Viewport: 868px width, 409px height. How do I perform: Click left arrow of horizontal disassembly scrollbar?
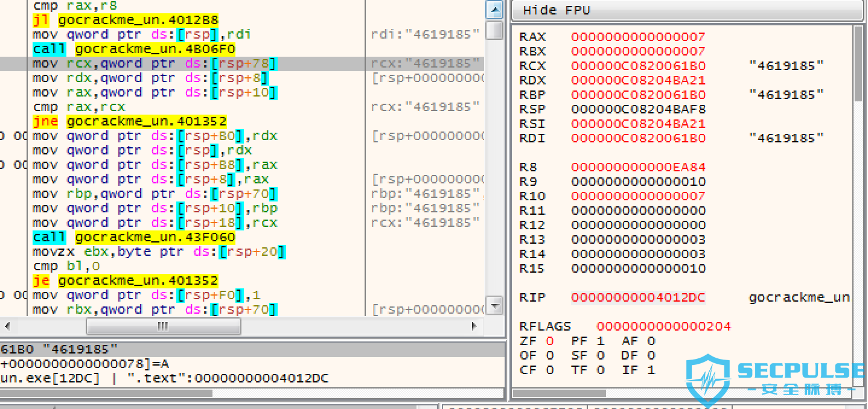click(6, 326)
